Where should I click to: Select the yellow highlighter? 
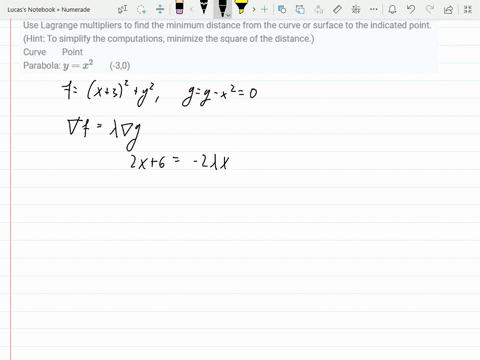click(241, 7)
